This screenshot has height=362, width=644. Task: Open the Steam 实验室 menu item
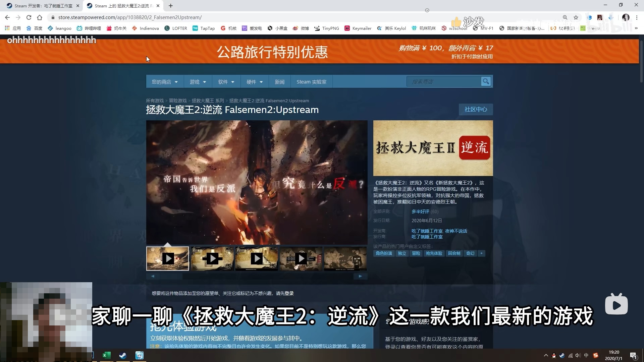311,82
